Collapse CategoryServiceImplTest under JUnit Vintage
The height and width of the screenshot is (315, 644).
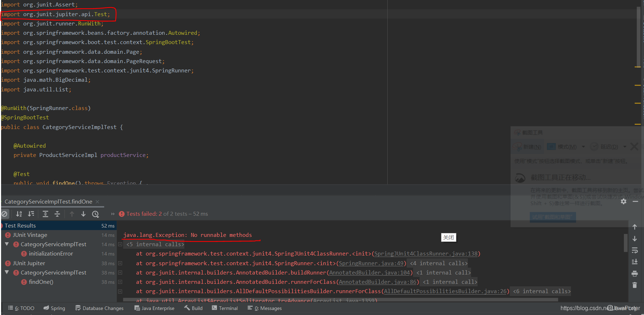7,244
